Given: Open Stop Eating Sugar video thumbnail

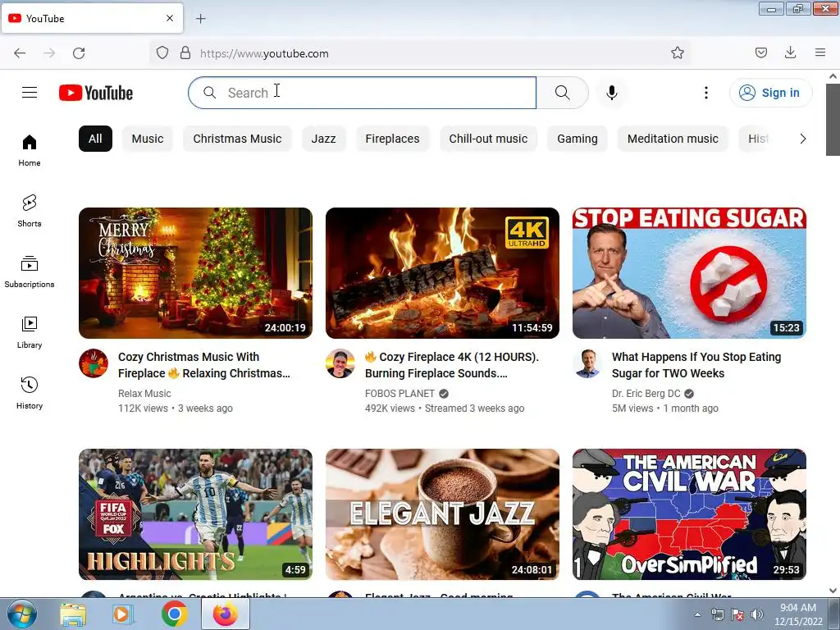Looking at the screenshot, I should (x=689, y=273).
